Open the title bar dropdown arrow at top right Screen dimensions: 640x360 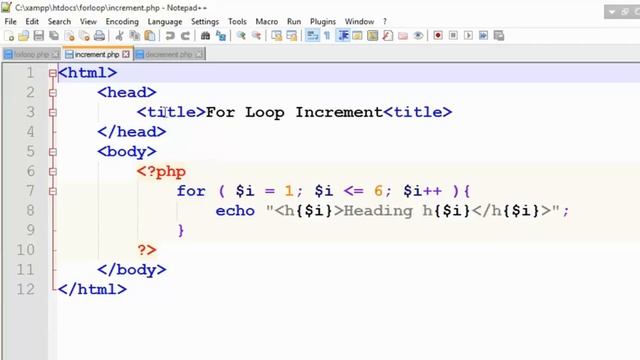[x=612, y=12]
